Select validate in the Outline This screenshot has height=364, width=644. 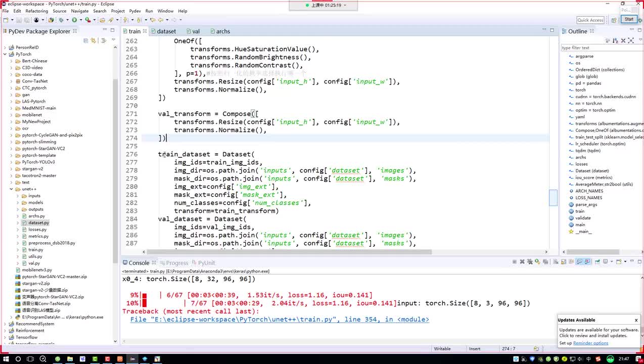(583, 218)
